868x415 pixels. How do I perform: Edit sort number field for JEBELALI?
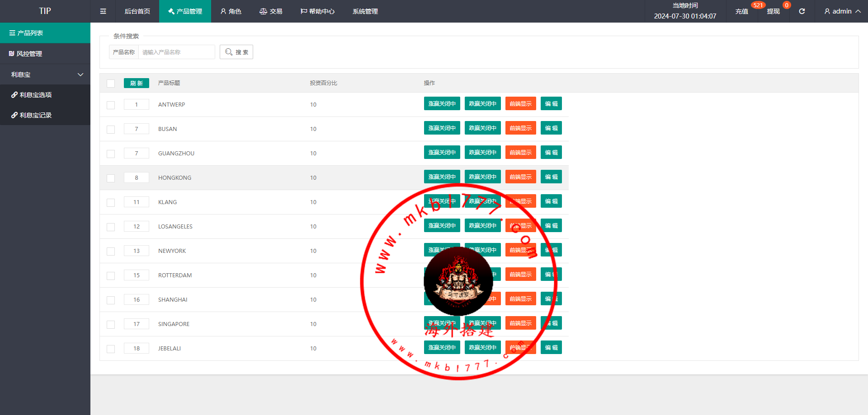coord(137,348)
